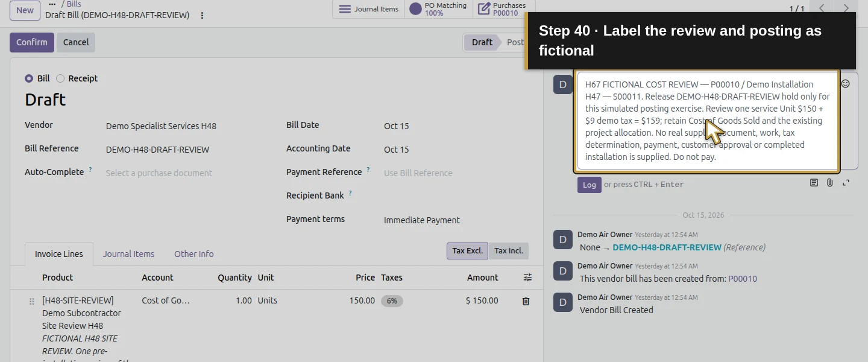Click the Bill Reference field
This screenshot has width=868, height=362.
(x=187, y=150)
